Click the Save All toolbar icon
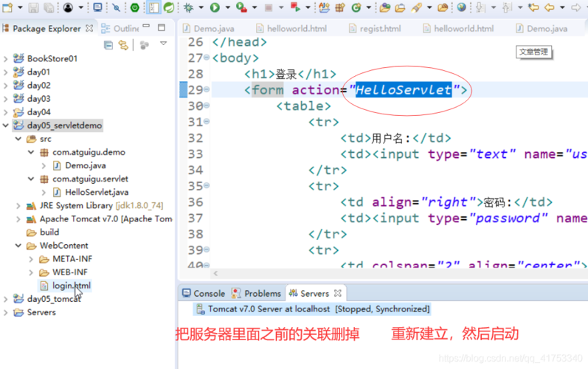588x369 pixels. pos(49,7)
